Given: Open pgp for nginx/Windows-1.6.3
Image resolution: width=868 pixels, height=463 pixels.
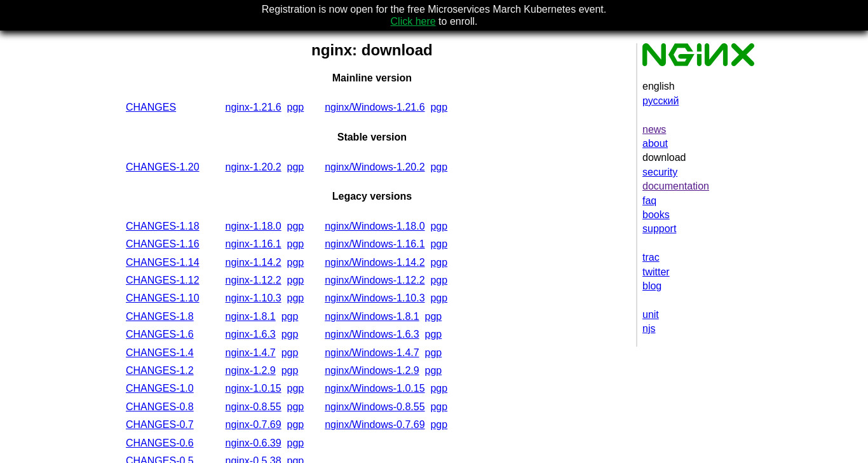Looking at the screenshot, I should point(433,335).
